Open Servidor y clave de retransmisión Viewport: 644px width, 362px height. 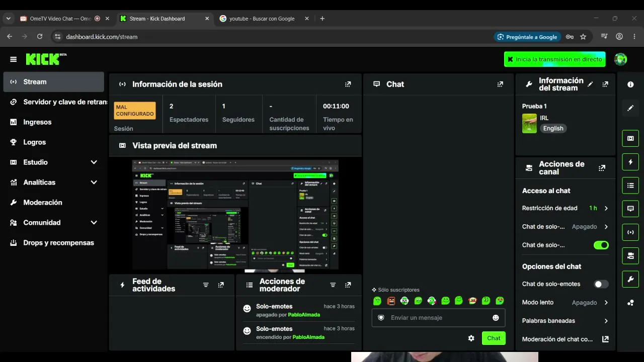click(53, 102)
